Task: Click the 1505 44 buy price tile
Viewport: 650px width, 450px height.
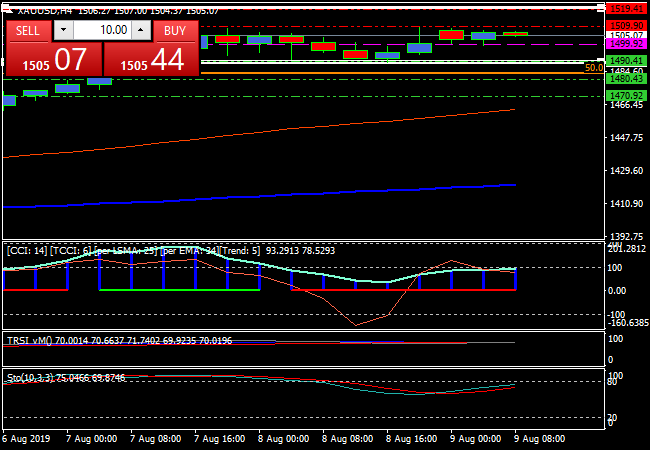Action: click(152, 60)
